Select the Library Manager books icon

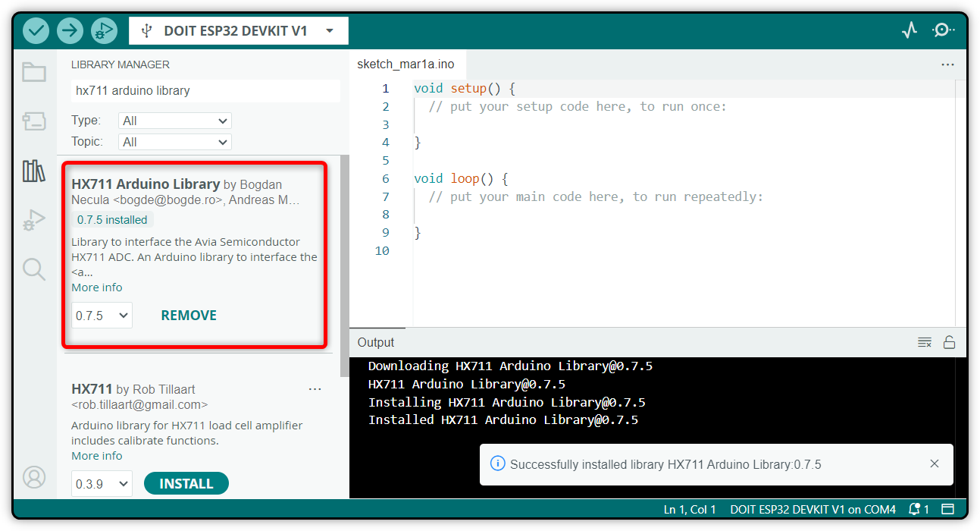[34, 171]
